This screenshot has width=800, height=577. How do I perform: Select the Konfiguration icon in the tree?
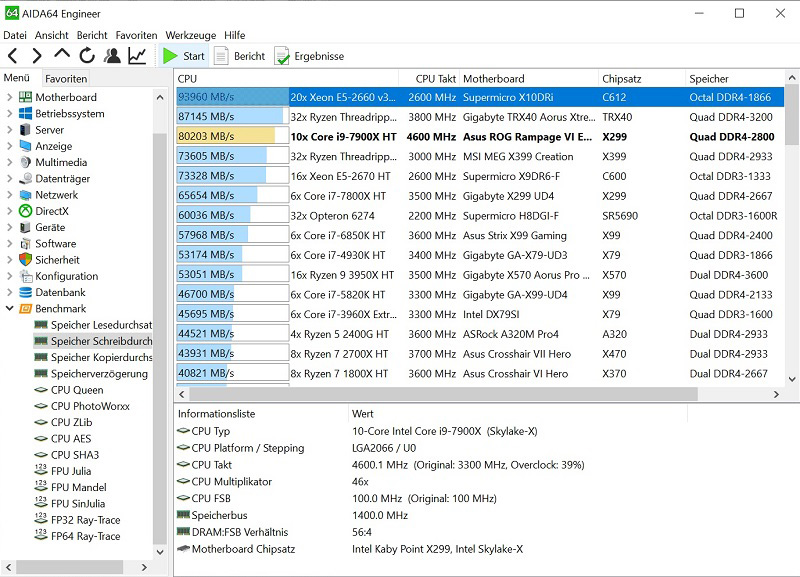[x=26, y=276]
